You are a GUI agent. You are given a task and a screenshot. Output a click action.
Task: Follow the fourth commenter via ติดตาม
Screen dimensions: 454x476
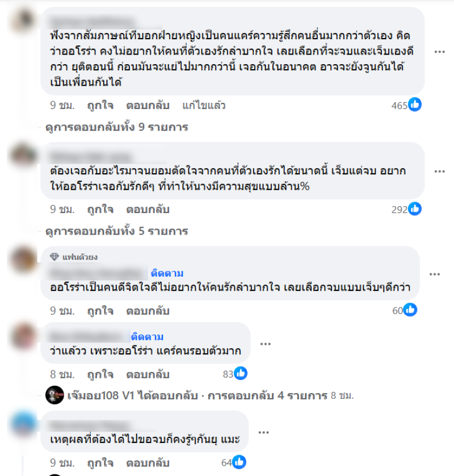click(x=147, y=337)
